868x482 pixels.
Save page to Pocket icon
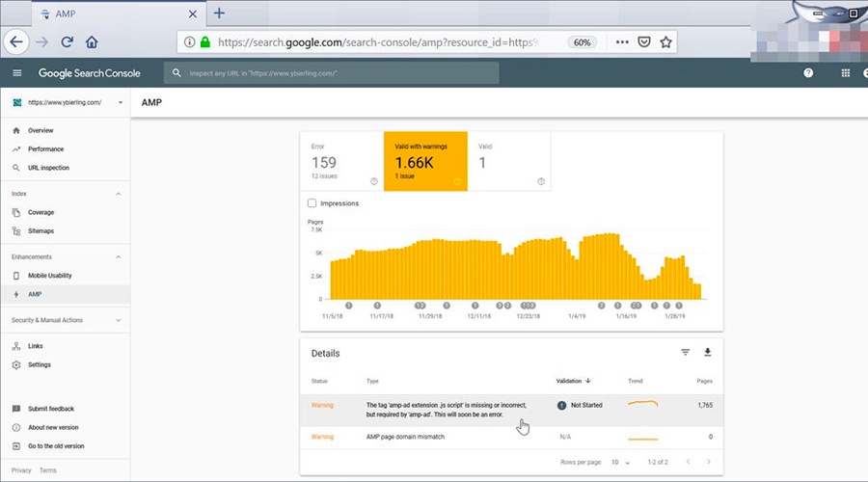[644, 42]
